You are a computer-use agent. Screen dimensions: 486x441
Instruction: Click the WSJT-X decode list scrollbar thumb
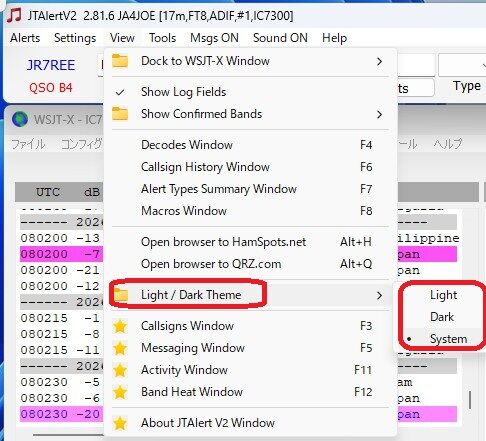pyautogui.click(x=470, y=400)
